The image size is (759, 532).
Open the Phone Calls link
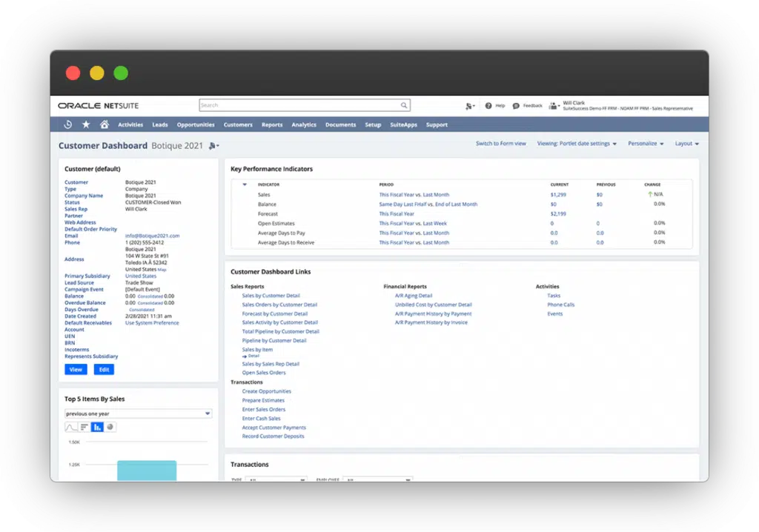tap(561, 305)
